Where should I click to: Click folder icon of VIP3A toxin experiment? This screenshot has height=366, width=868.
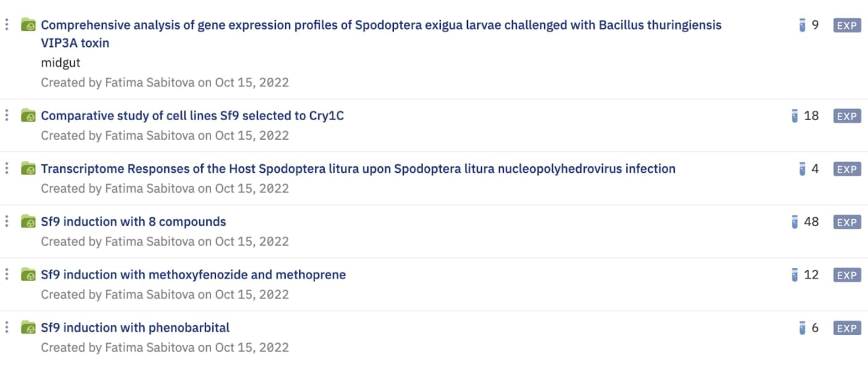[28, 25]
